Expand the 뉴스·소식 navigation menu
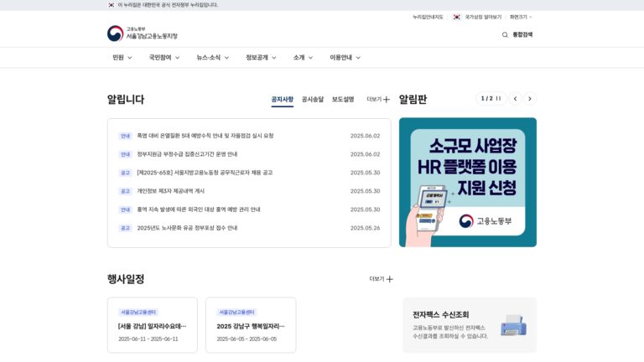 coord(213,58)
